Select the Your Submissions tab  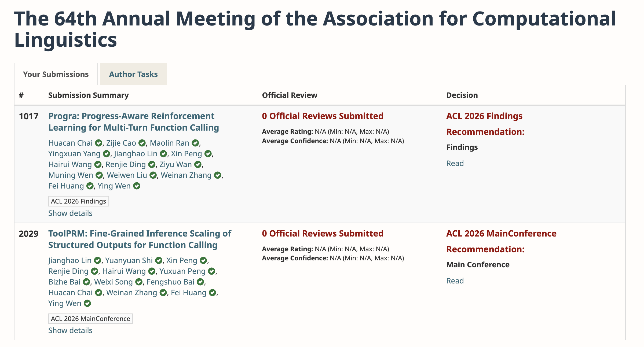tap(56, 74)
